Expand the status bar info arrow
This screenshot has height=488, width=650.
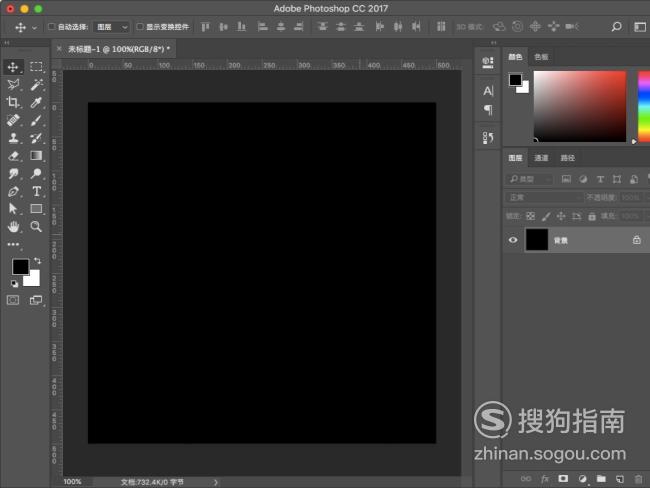tap(216, 482)
